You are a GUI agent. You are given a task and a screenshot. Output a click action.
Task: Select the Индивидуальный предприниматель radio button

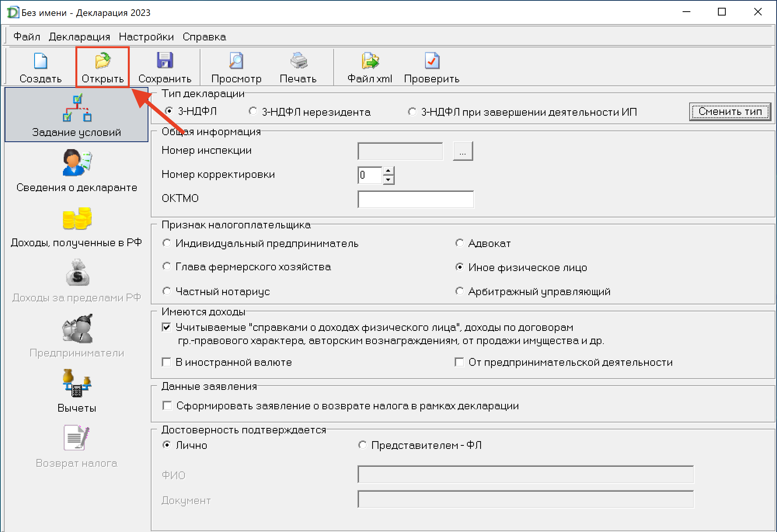[x=167, y=243]
